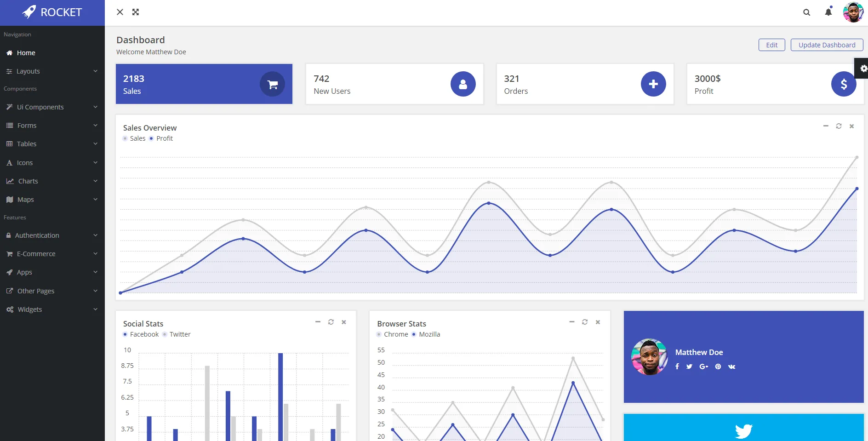Click the Edit button

point(771,45)
